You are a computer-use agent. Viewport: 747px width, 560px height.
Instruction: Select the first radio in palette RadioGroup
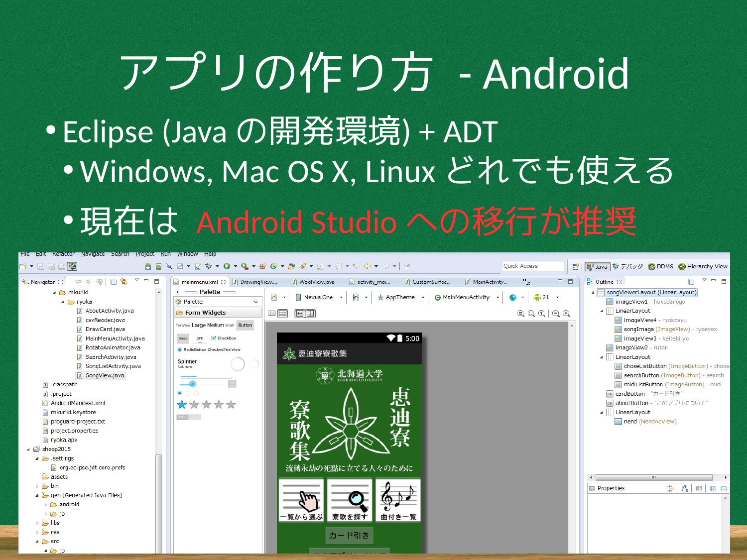(x=180, y=393)
